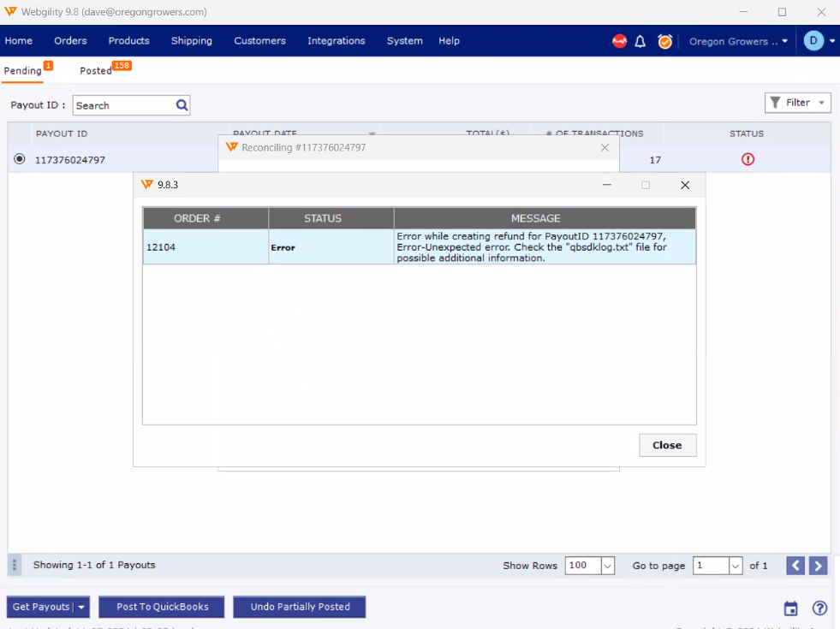Image resolution: width=840 pixels, height=629 pixels.
Task: Switch to the Pending tab
Action: pos(22,71)
